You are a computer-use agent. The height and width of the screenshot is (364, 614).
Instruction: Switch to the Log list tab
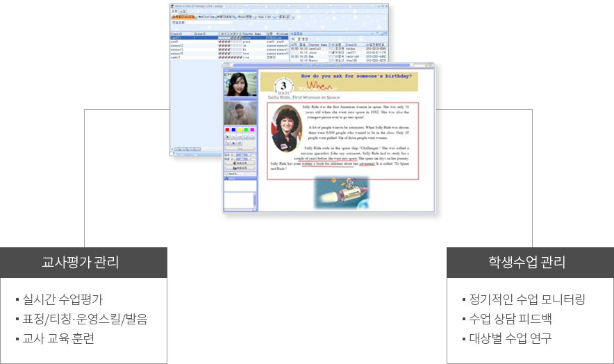point(264,16)
